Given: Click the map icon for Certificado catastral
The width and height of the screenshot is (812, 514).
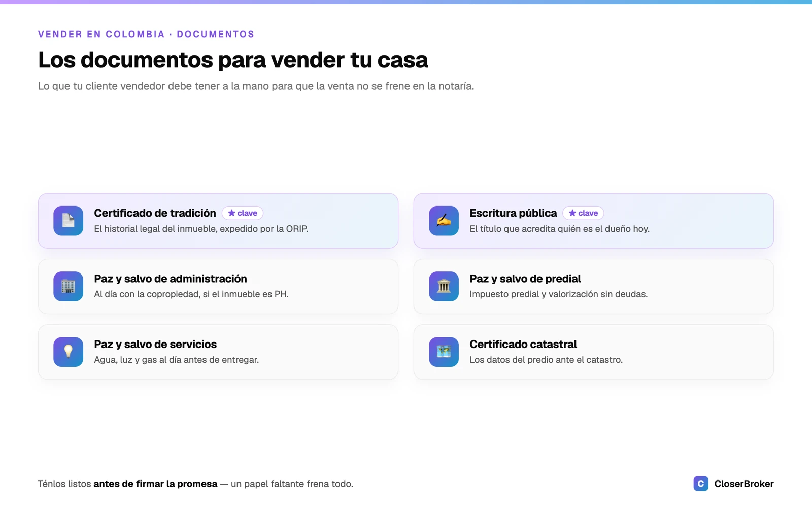Looking at the screenshot, I should pos(444,352).
